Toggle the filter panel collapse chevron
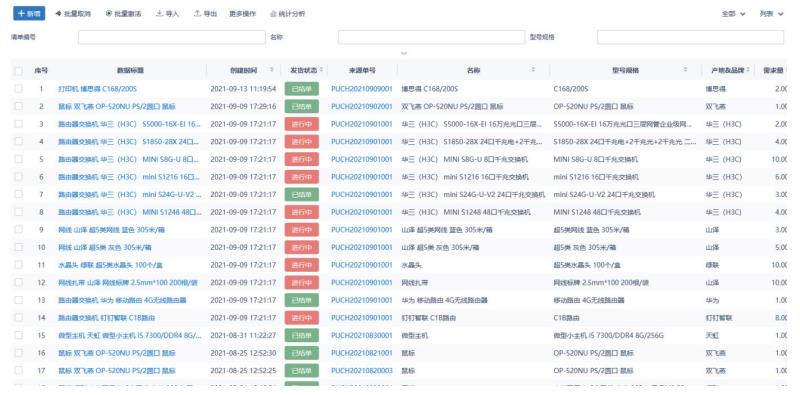800x395 pixels. click(404, 53)
